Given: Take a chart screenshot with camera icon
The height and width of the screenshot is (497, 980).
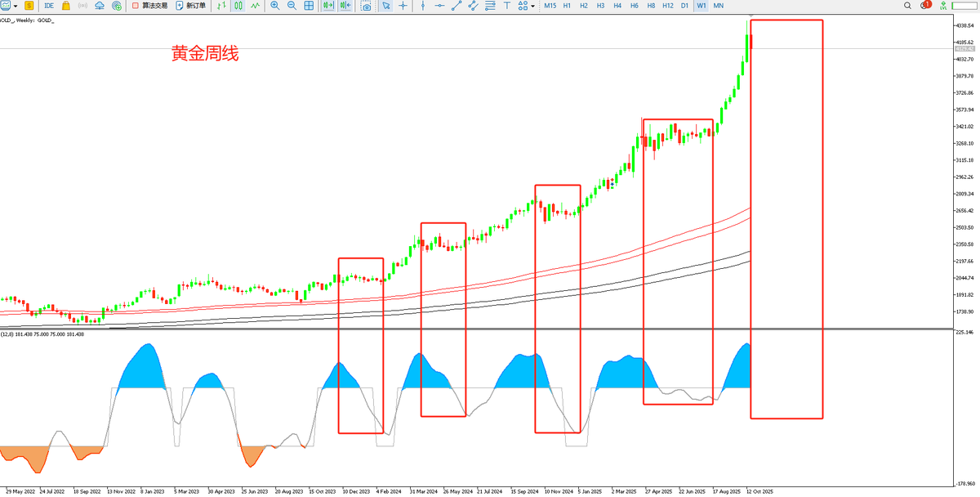Looking at the screenshot, I should (x=367, y=6).
